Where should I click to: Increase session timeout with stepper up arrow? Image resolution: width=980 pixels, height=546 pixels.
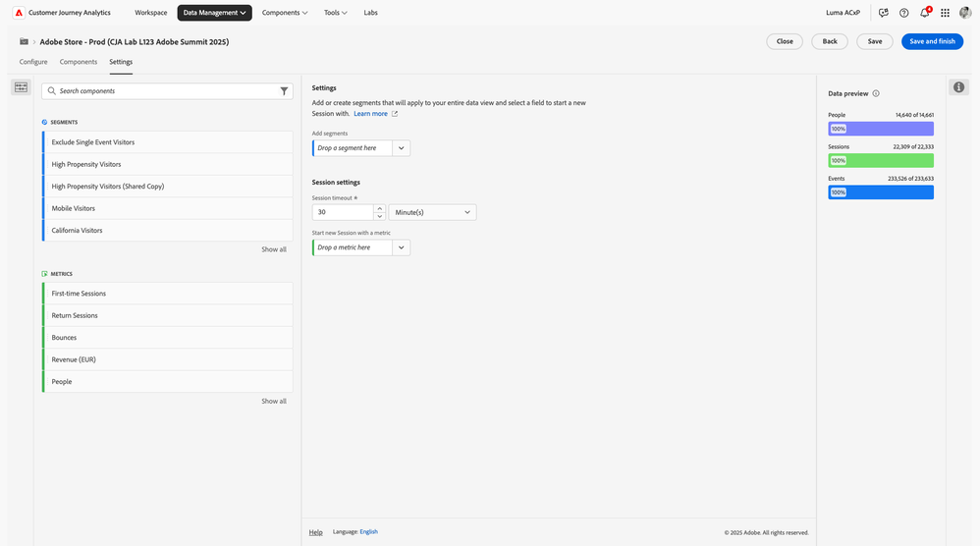click(380, 208)
